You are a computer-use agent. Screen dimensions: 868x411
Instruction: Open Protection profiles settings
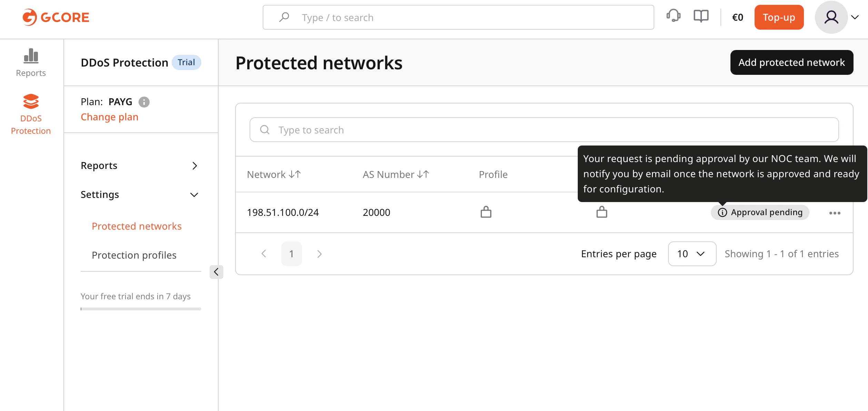[x=134, y=255]
